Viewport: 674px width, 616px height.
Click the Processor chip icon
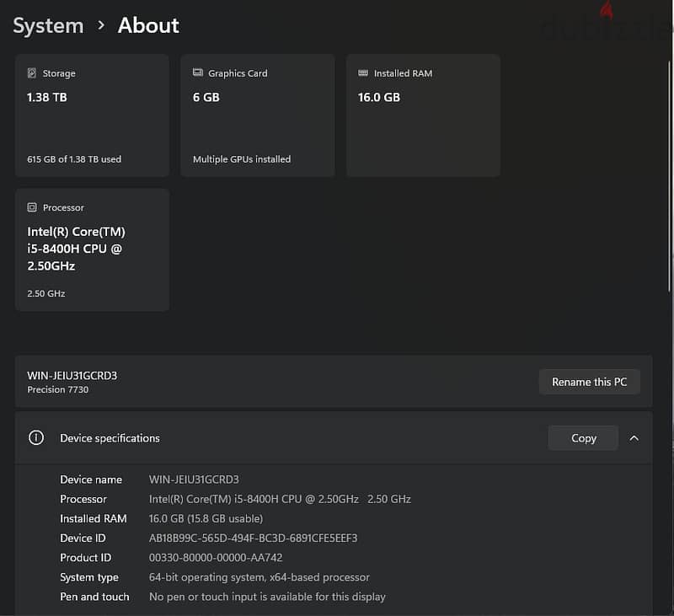(32, 207)
